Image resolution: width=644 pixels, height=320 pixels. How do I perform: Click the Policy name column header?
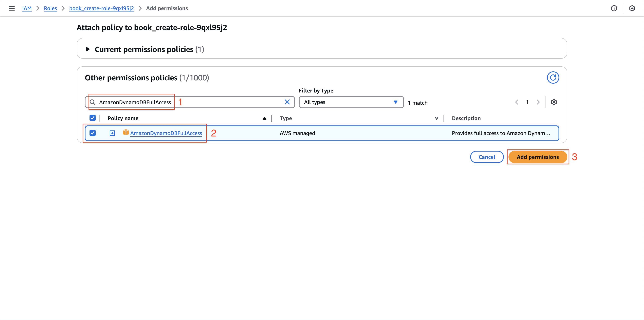pos(123,118)
